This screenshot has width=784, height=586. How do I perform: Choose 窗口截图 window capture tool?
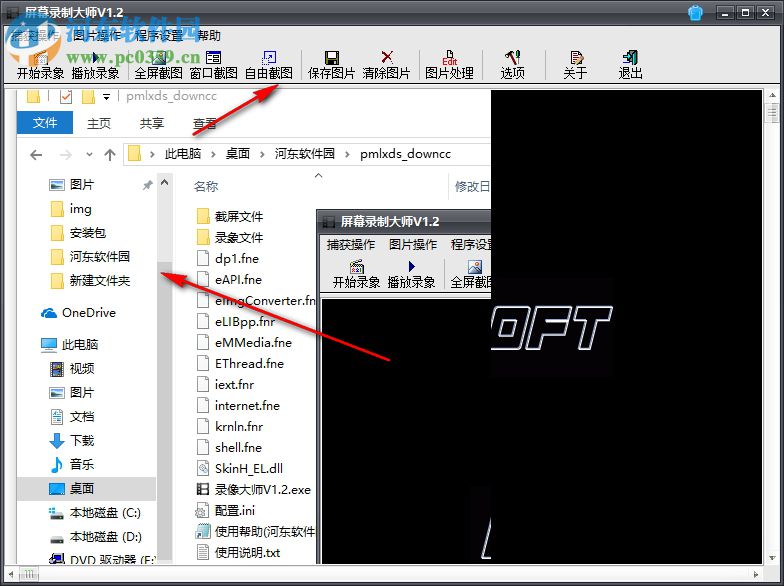coord(214,66)
